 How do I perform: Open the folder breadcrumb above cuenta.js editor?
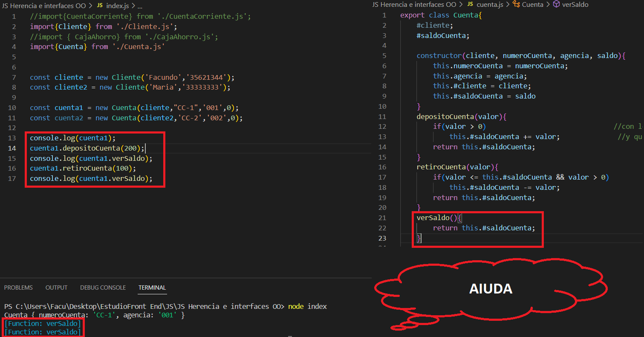(414, 4)
